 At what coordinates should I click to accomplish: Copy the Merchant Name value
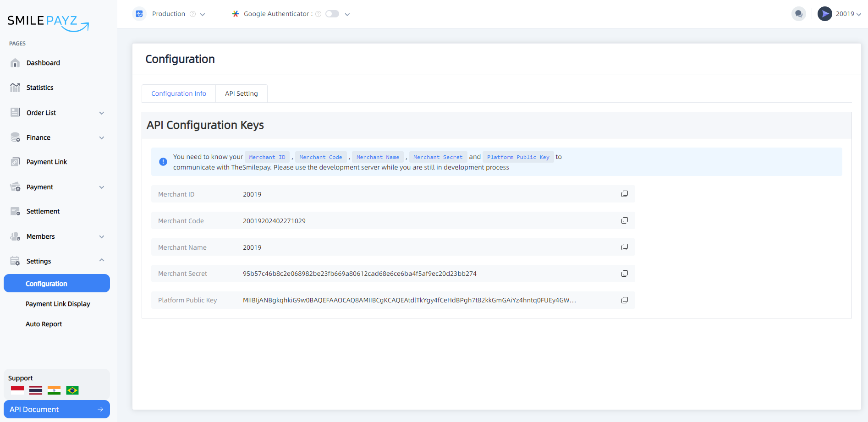624,247
